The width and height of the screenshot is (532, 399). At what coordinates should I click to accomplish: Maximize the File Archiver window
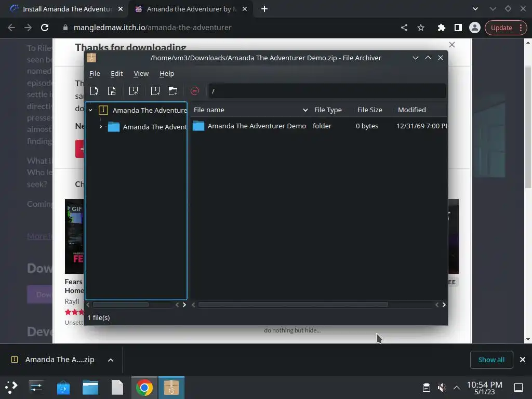click(428, 58)
